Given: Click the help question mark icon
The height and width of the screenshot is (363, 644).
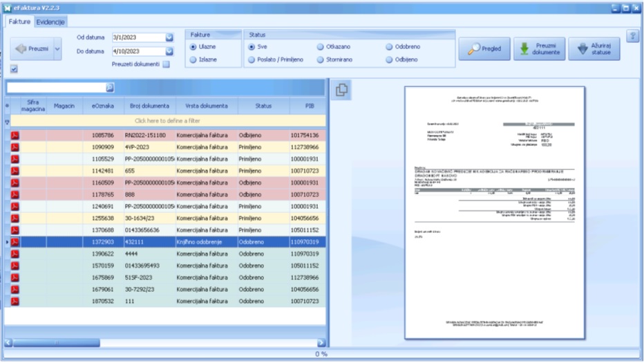Looking at the screenshot, I should (x=632, y=36).
